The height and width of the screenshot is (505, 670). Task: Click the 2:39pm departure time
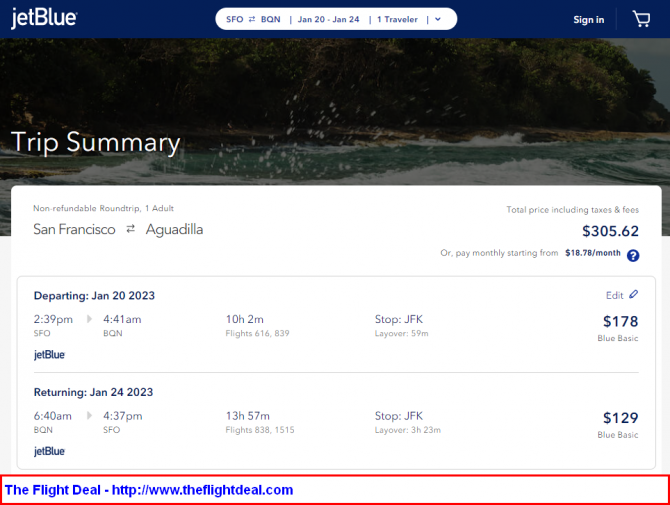53,320
